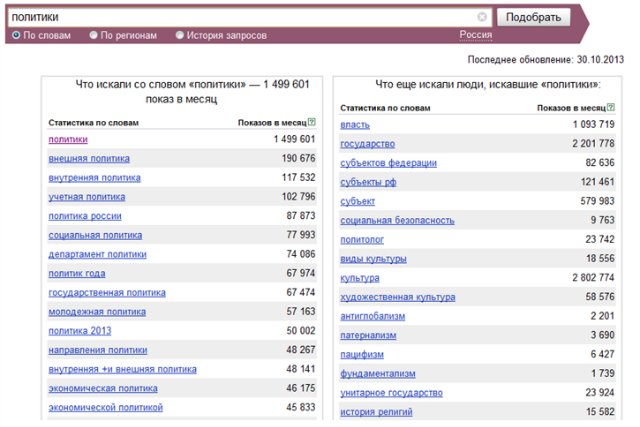Click right 'Статистика по словам' column header
Screen dimensions: 640x427
point(385,108)
